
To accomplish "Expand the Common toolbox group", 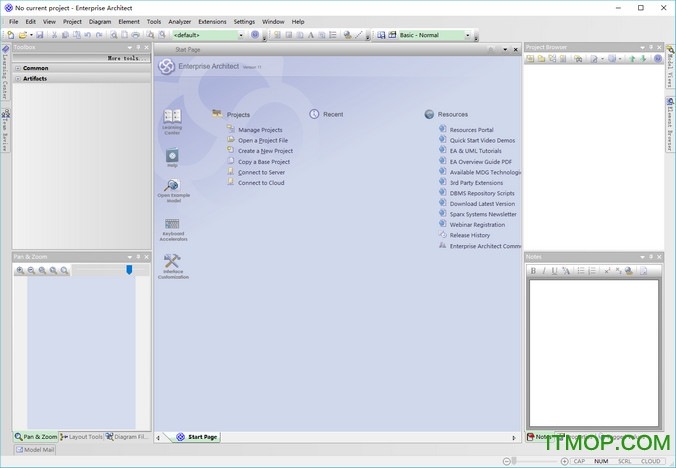I will [x=18, y=68].
